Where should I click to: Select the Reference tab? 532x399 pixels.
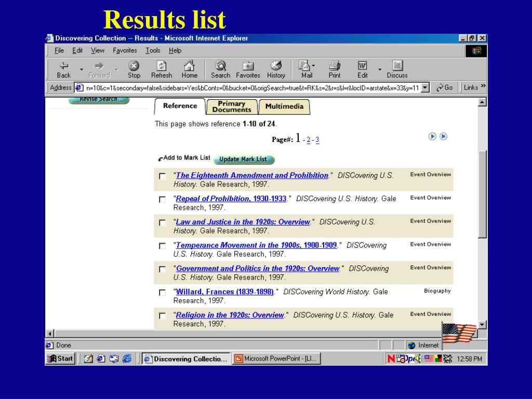pyautogui.click(x=180, y=106)
